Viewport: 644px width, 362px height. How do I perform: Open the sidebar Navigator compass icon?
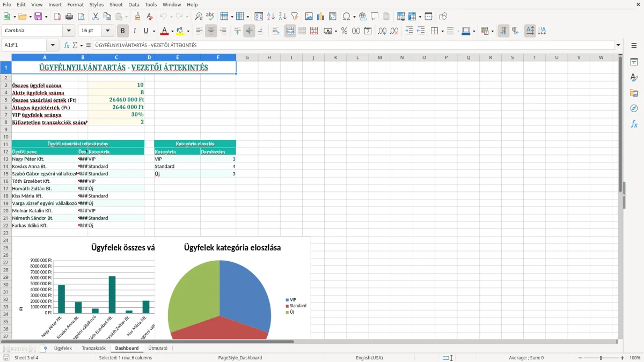[x=634, y=108]
